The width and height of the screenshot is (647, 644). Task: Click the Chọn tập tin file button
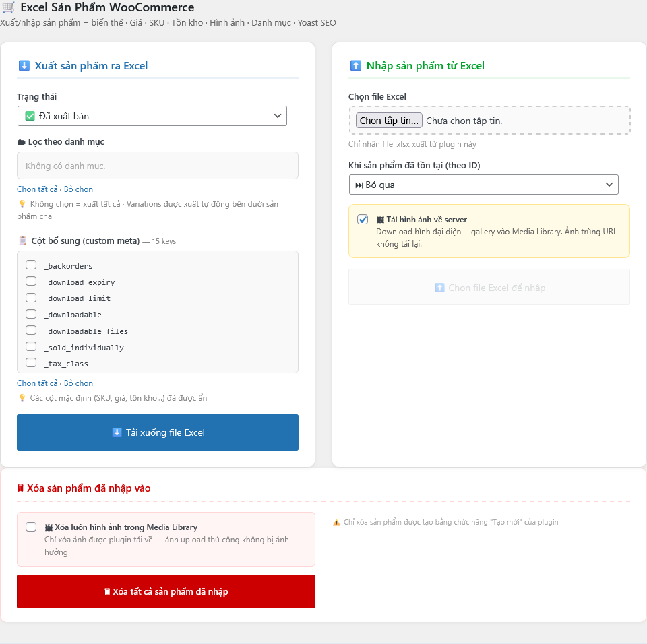(x=389, y=121)
